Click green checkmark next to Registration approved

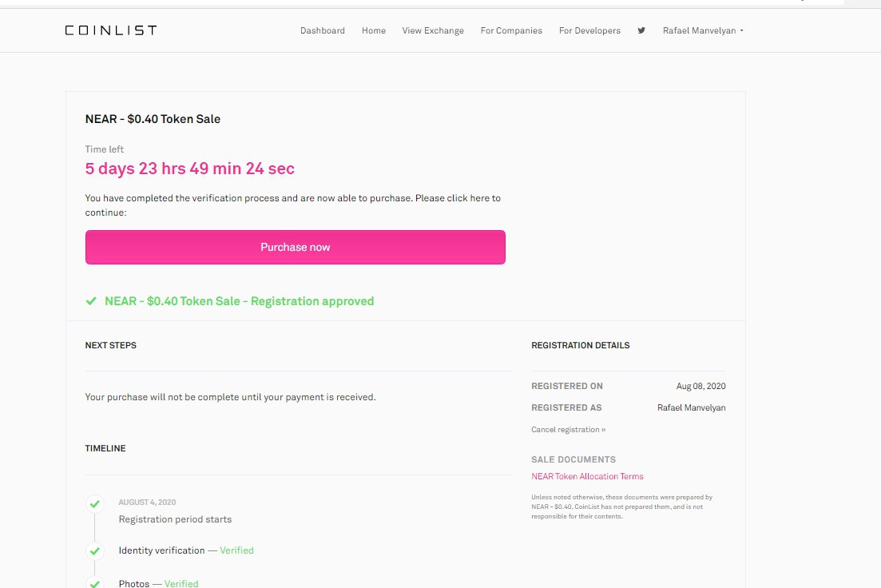tap(91, 301)
